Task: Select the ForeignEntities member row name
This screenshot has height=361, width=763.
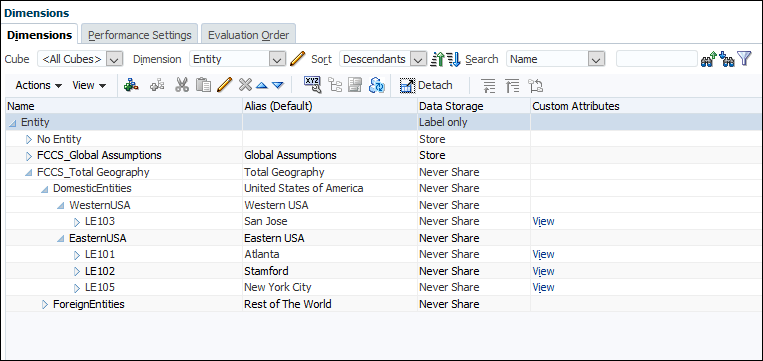Action: (89, 304)
